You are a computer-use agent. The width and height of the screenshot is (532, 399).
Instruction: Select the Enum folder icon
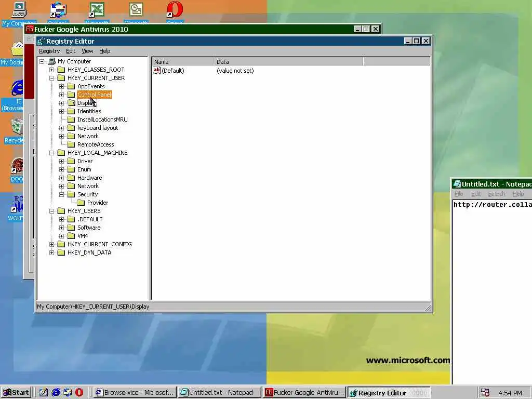click(x=71, y=169)
